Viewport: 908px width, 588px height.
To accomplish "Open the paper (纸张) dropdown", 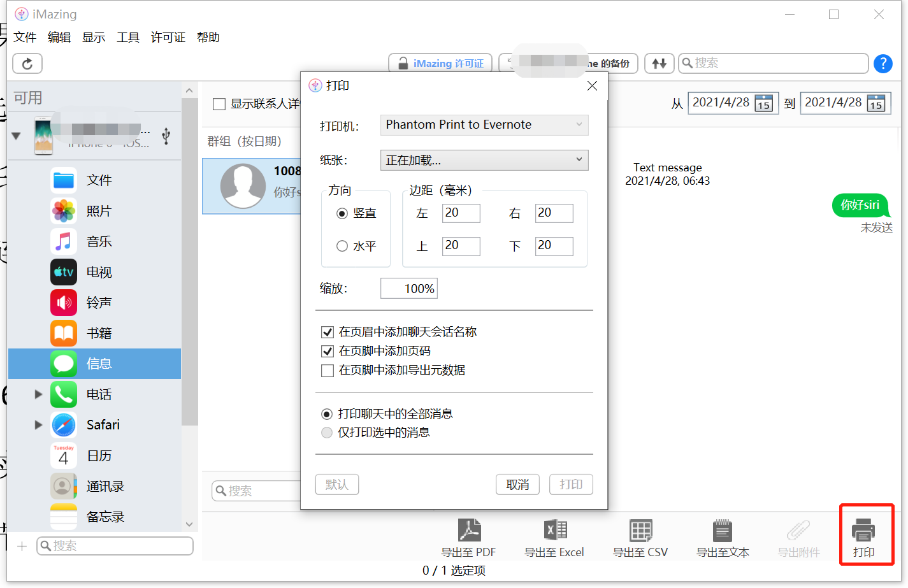I will pos(484,161).
